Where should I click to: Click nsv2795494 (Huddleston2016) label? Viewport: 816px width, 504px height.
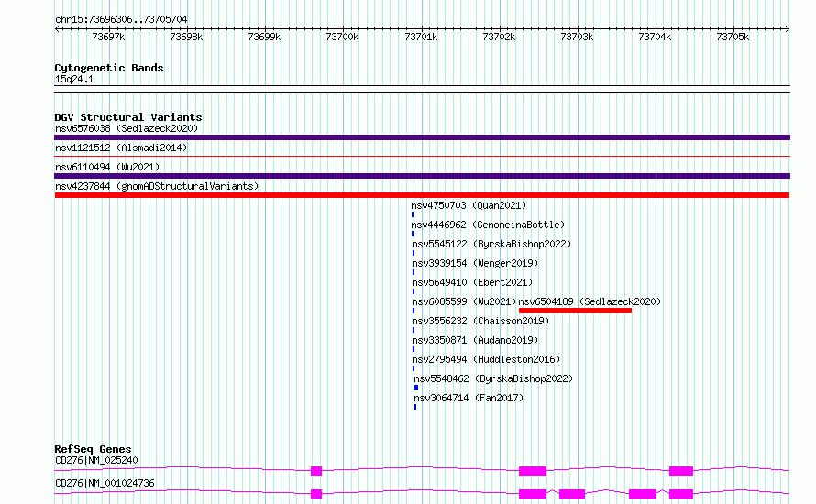pyautogui.click(x=486, y=359)
